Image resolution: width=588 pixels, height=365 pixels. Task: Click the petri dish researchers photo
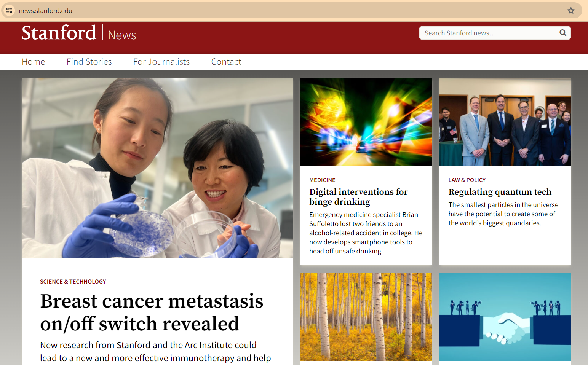157,168
